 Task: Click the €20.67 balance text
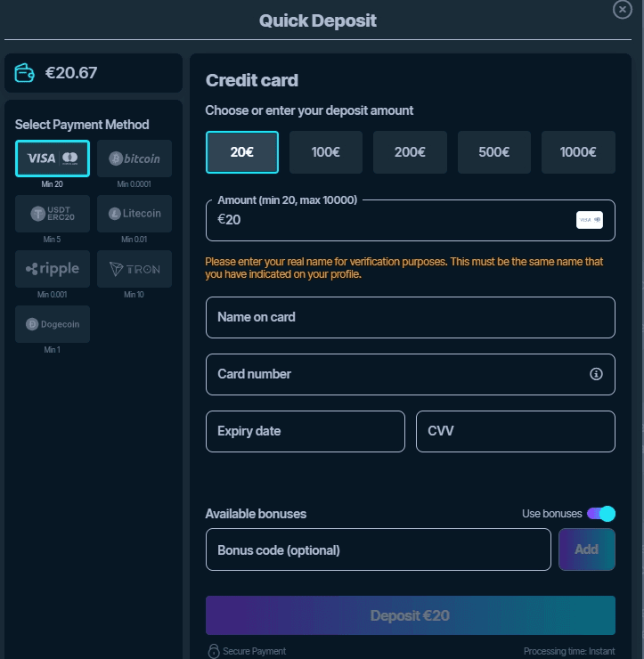(x=71, y=73)
